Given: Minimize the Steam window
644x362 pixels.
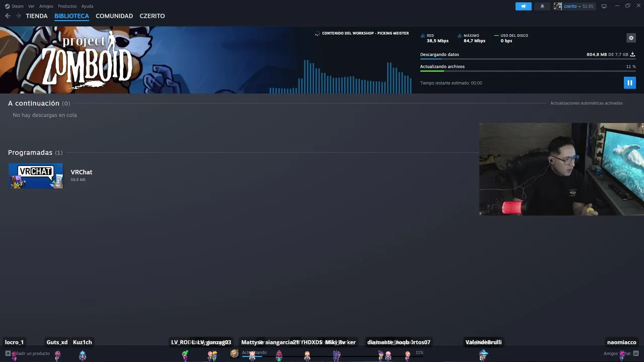Looking at the screenshot, I should tap(617, 6).
